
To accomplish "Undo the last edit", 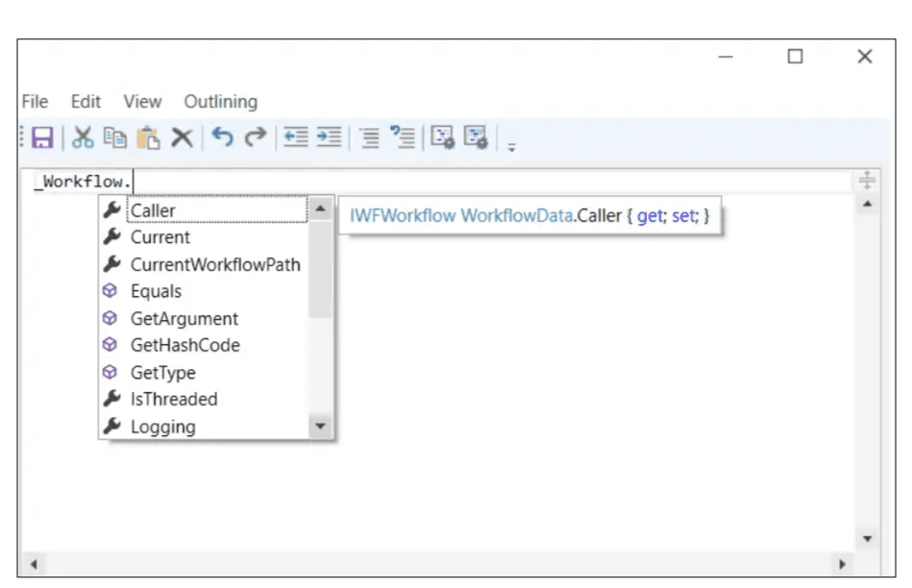I will tap(221, 137).
